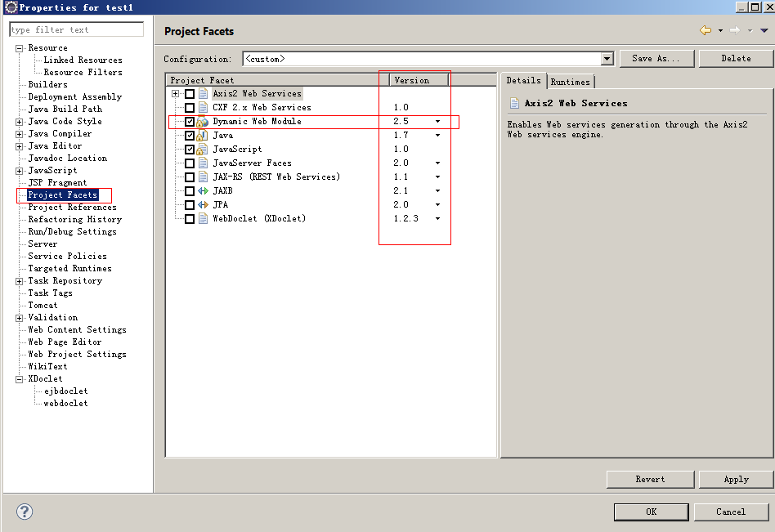Image resolution: width=775 pixels, height=532 pixels.
Task: Open the JAX-RS version dropdown
Action: tap(437, 177)
